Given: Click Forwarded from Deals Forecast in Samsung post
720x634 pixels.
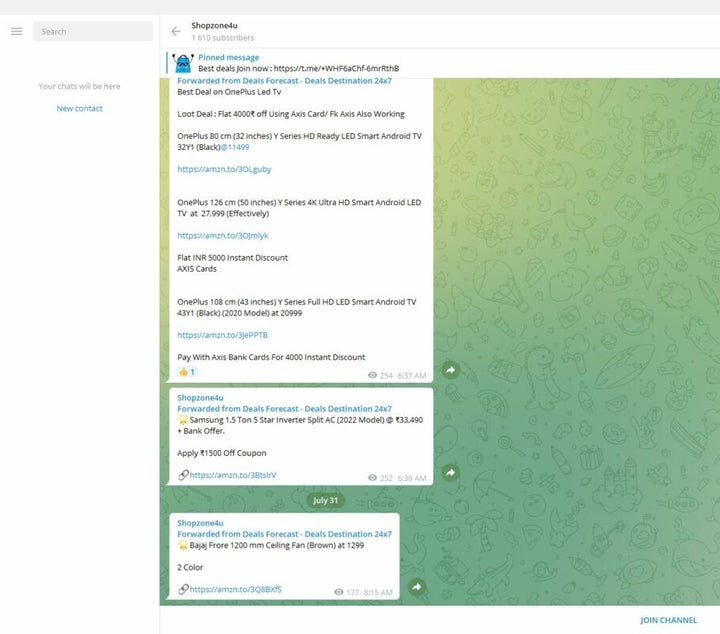Looking at the screenshot, I should [284, 408].
